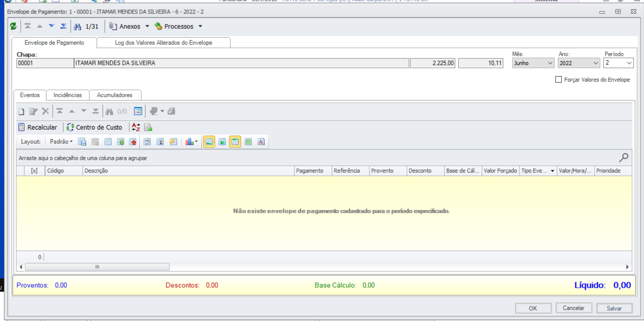The height and width of the screenshot is (321, 644).
Task: Click the [x] column header
Action: [x=34, y=170]
